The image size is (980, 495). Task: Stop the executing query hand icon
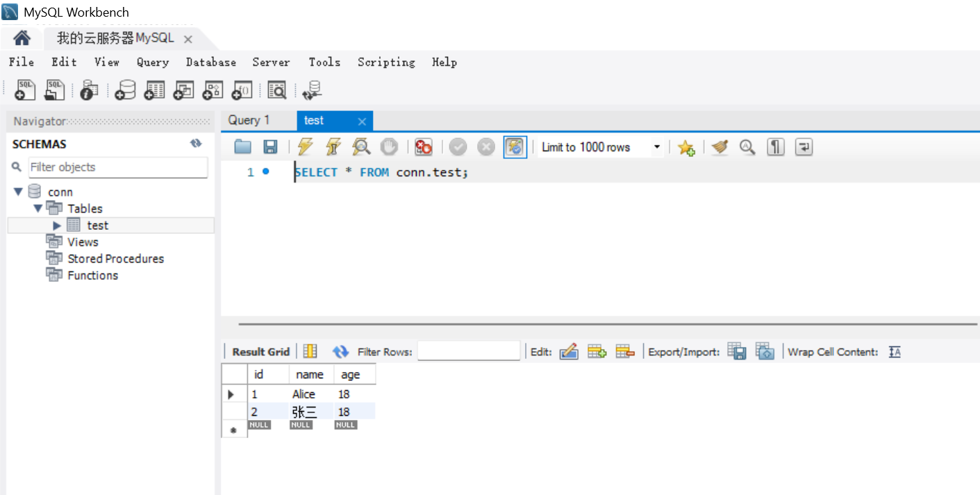(389, 146)
